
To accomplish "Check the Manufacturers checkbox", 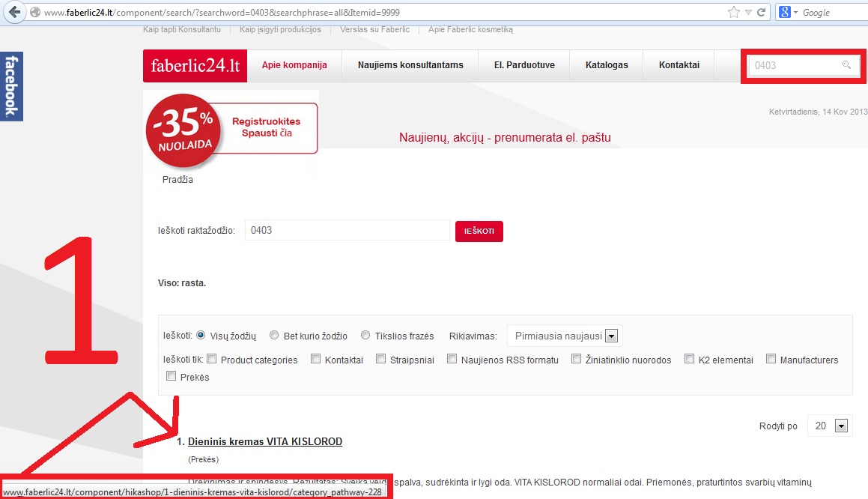I will [x=771, y=359].
